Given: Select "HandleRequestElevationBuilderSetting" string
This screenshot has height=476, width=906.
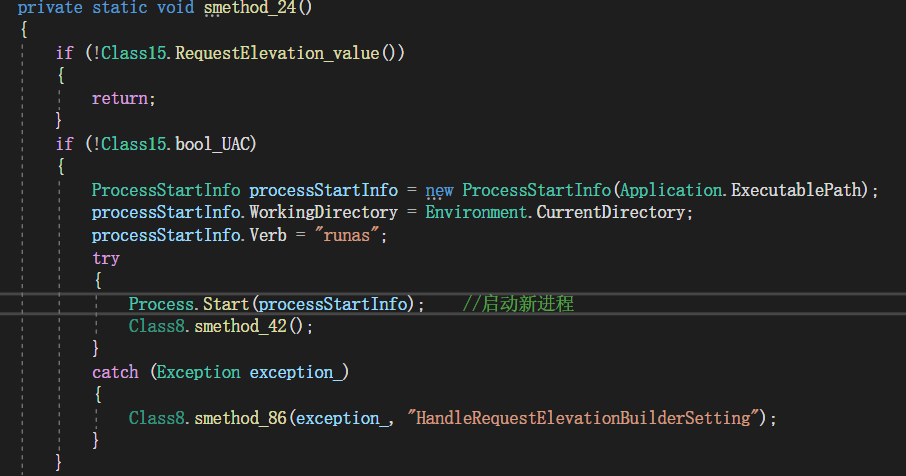Looking at the screenshot, I should click(x=582, y=418).
